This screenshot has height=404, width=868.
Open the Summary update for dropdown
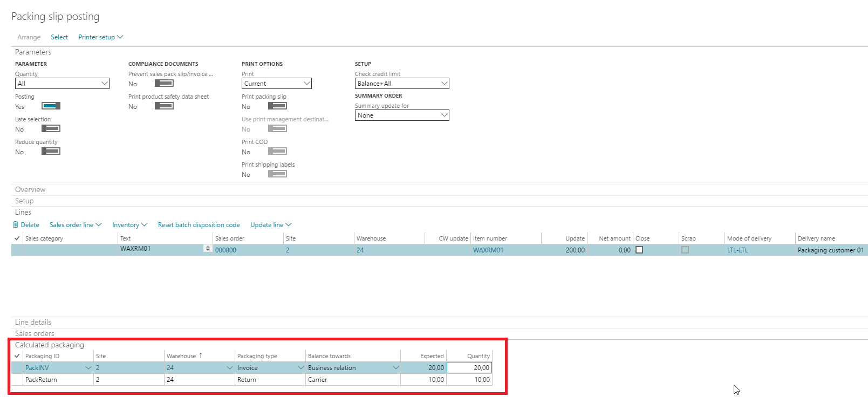[402, 115]
